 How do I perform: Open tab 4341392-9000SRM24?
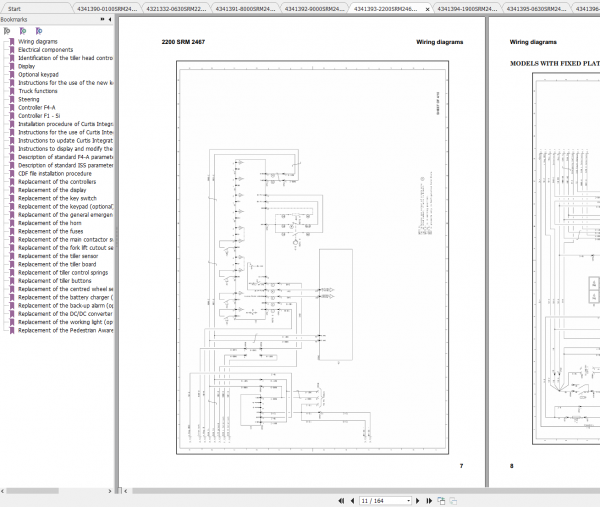click(x=315, y=8)
